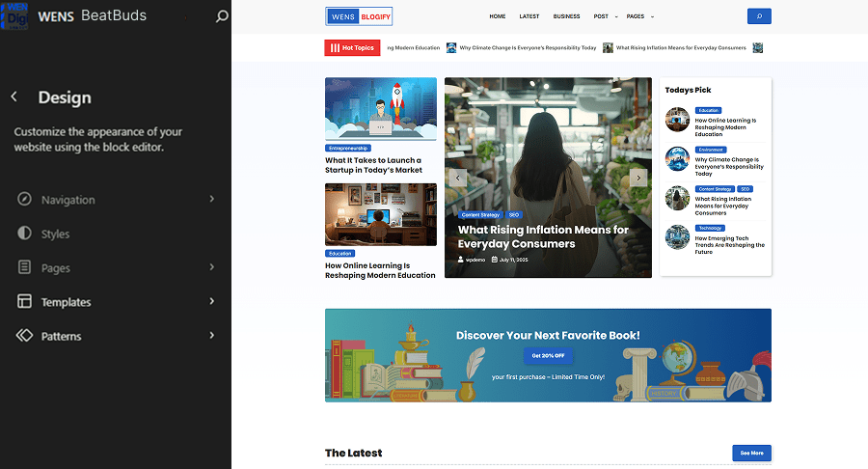
Task: Click the Navigation compass icon
Action: pos(24,200)
